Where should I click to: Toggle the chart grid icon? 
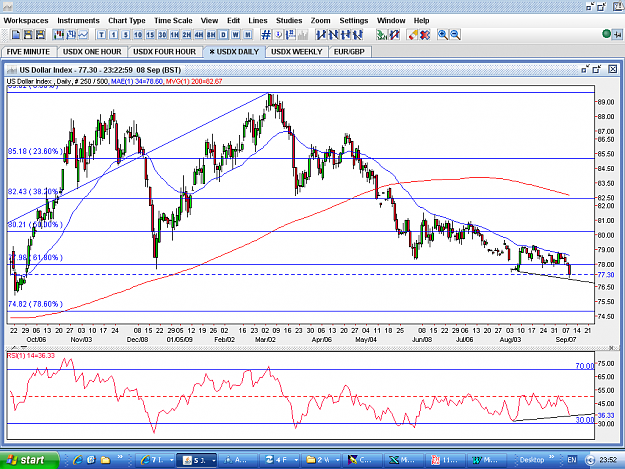[x=266, y=35]
